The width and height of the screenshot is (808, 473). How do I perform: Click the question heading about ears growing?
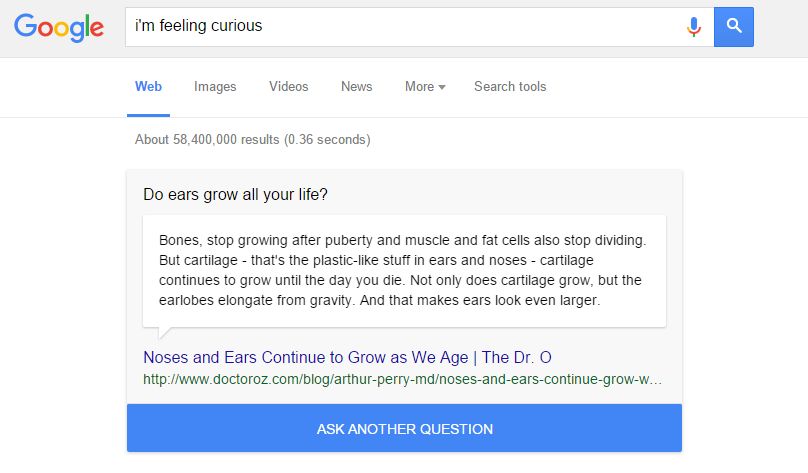(235, 194)
